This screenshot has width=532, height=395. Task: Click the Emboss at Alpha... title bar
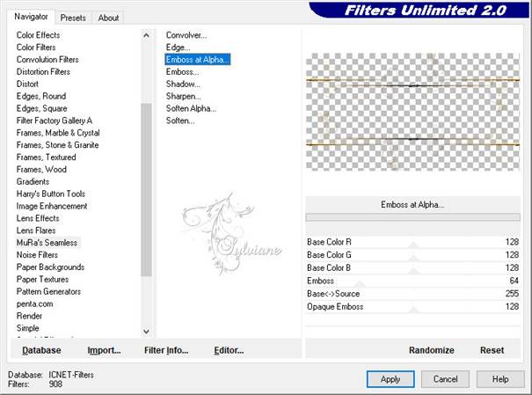coord(413,205)
